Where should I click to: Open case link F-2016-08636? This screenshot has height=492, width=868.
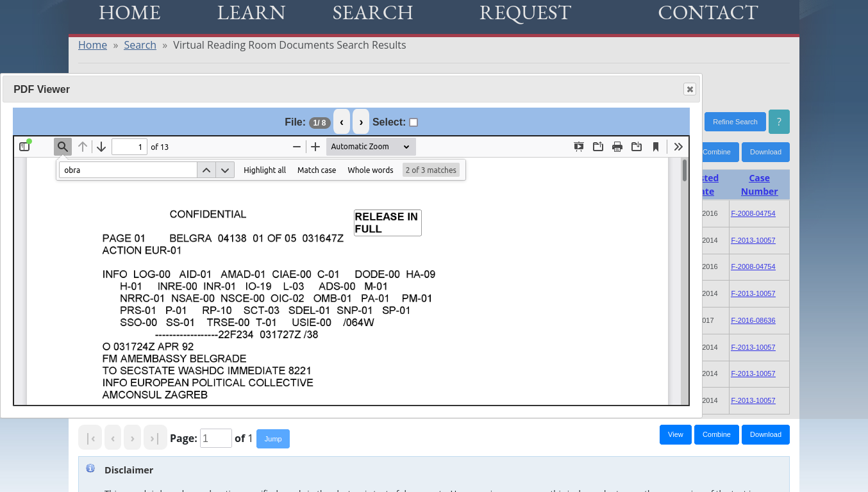pyautogui.click(x=753, y=320)
